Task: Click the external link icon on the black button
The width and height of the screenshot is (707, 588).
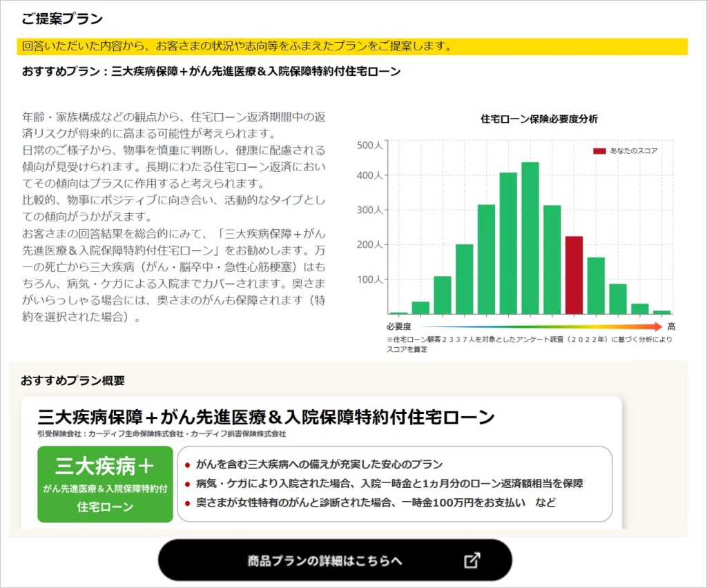Action: coord(472,560)
